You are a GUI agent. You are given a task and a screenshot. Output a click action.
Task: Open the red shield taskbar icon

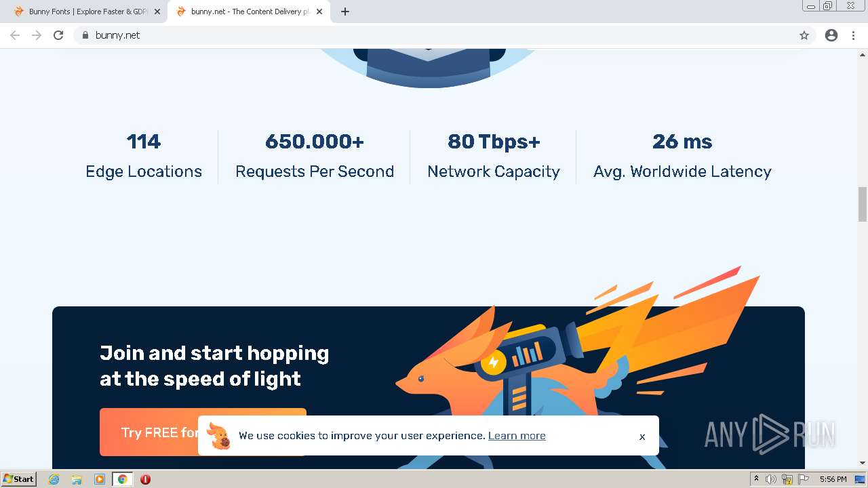click(x=145, y=479)
